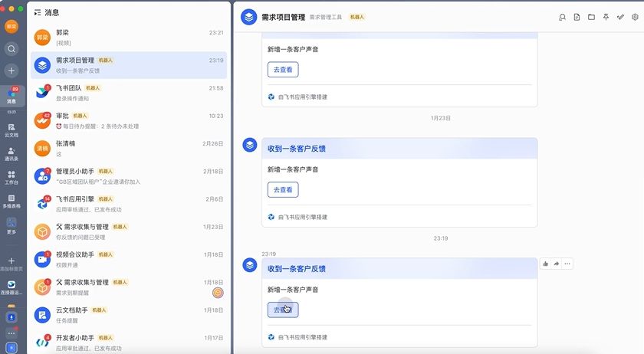Open the task checkmark icon in header
The width and height of the screenshot is (644, 354).
[x=620, y=17]
